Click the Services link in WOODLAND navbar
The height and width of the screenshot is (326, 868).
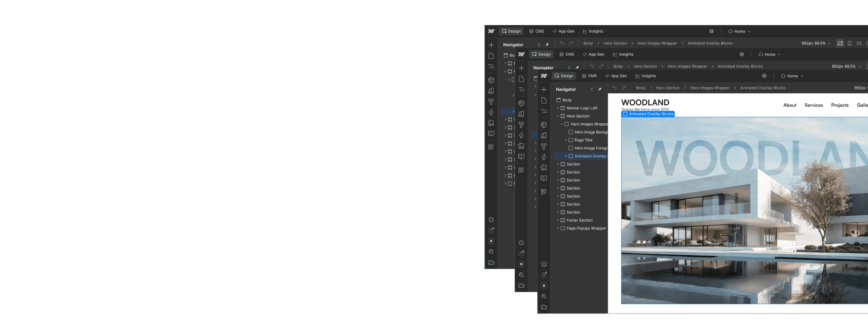[813, 105]
